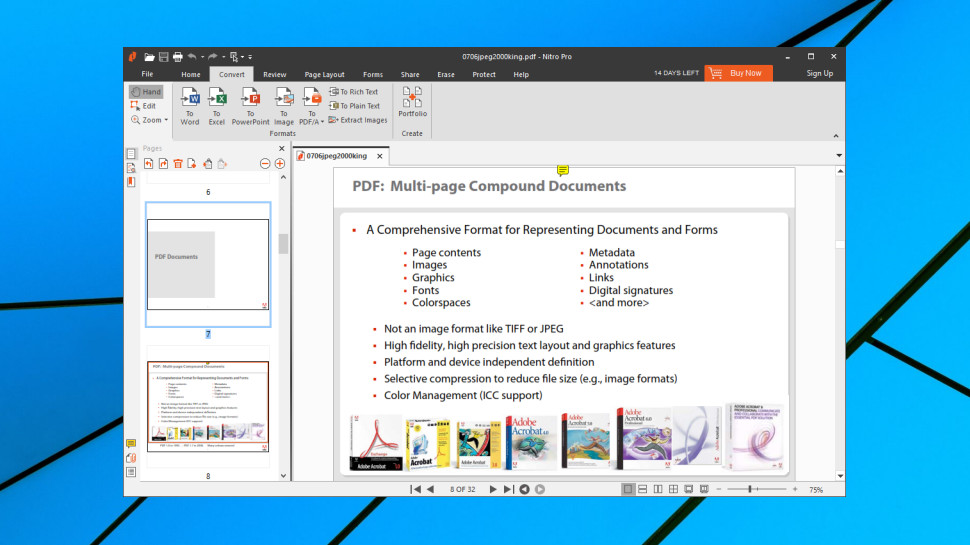
Task: Click the Sign Up link
Action: 820,73
